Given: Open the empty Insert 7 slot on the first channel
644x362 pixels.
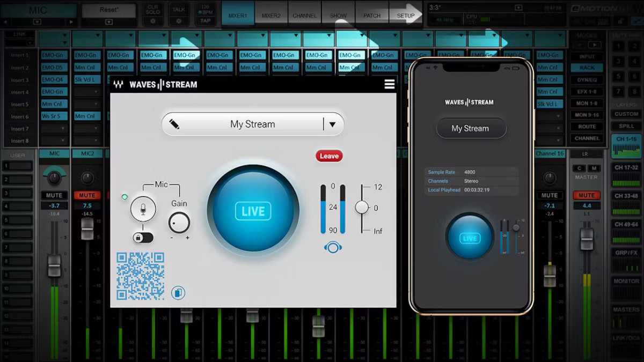Looking at the screenshot, I should click(x=55, y=129).
